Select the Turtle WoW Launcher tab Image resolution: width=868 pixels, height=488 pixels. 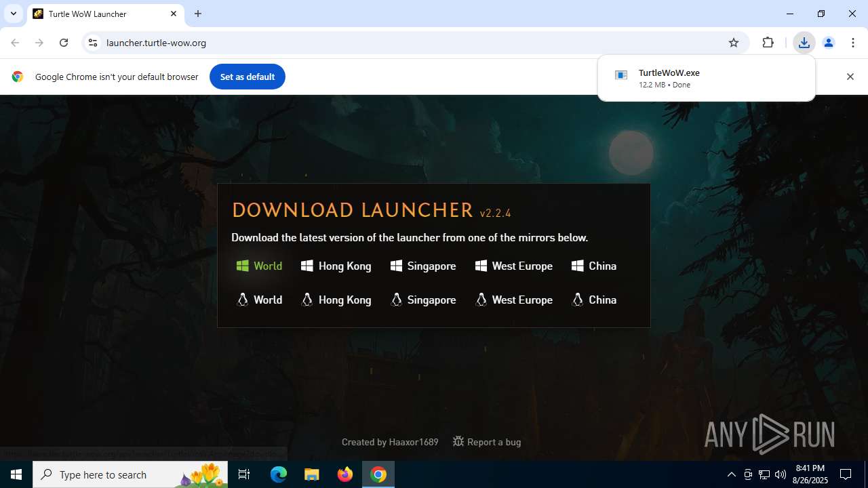point(105,14)
